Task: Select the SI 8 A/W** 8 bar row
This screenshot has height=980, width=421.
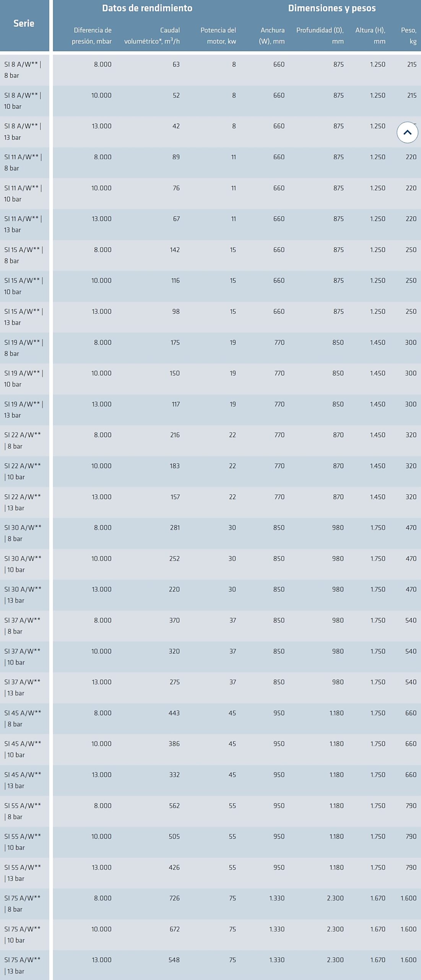Action: (x=210, y=70)
